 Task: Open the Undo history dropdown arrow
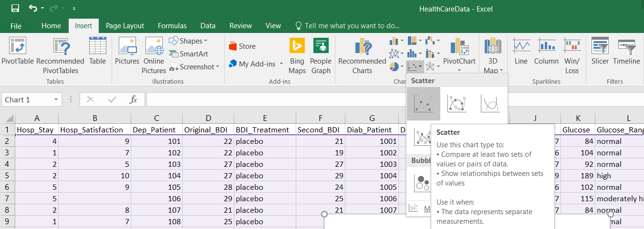pyautogui.click(x=42, y=9)
